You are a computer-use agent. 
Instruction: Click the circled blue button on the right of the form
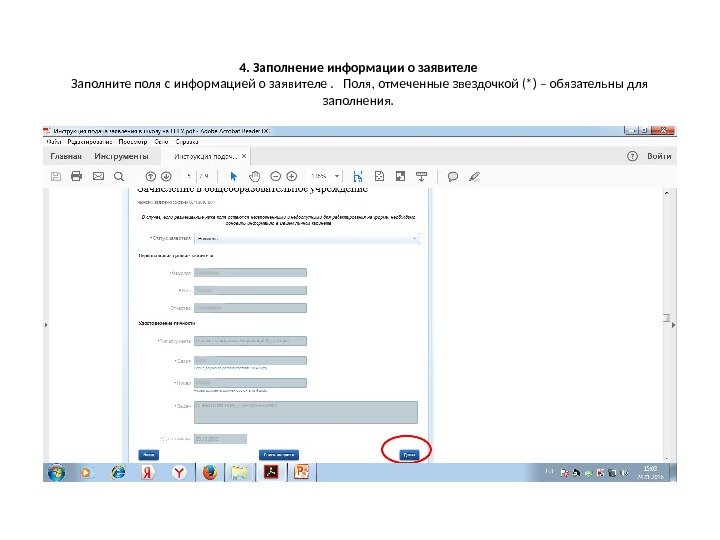409,455
